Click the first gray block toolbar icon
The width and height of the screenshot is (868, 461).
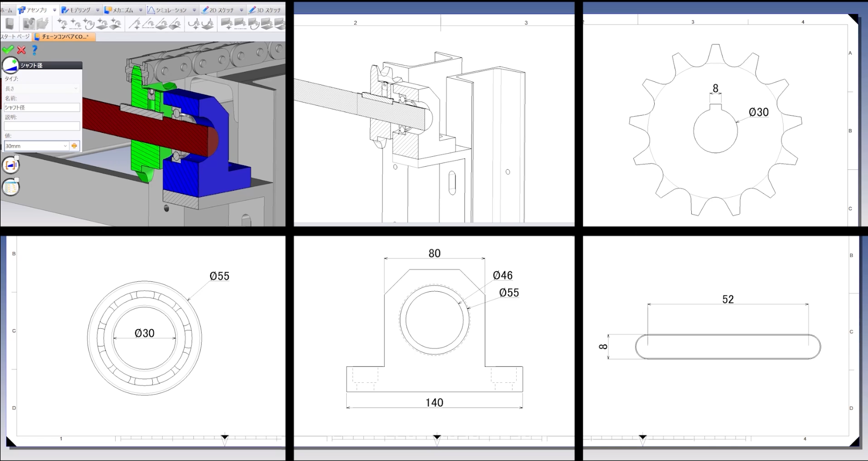[x=9, y=23]
